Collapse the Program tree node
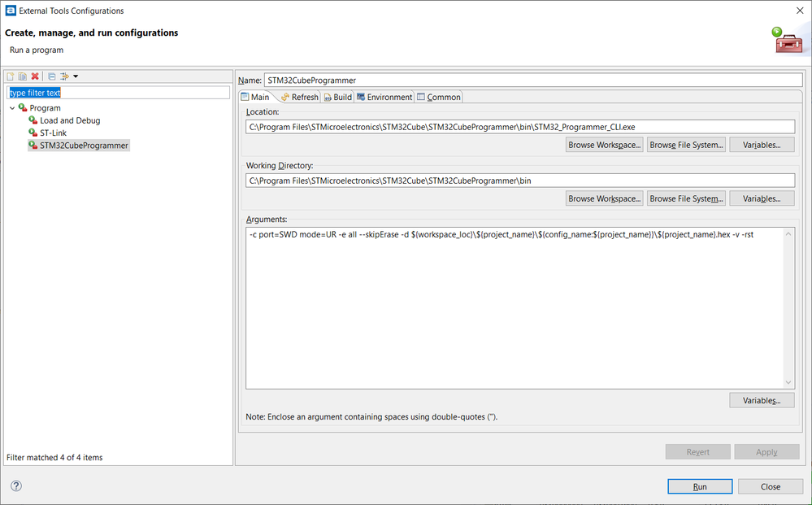This screenshot has height=505, width=812. [x=12, y=108]
